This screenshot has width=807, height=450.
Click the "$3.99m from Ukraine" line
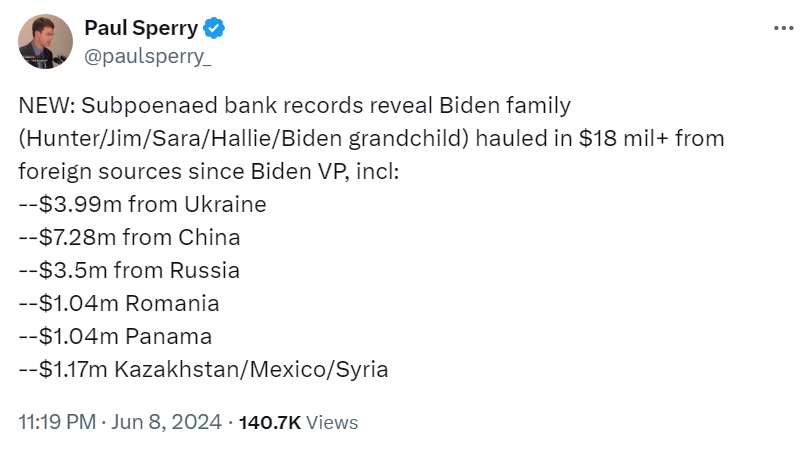click(x=143, y=205)
